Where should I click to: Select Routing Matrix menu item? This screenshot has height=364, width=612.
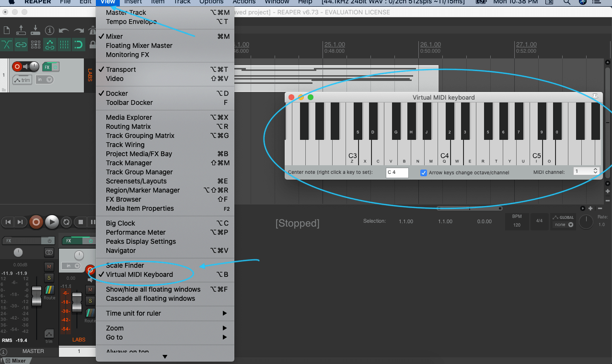pos(165,126)
